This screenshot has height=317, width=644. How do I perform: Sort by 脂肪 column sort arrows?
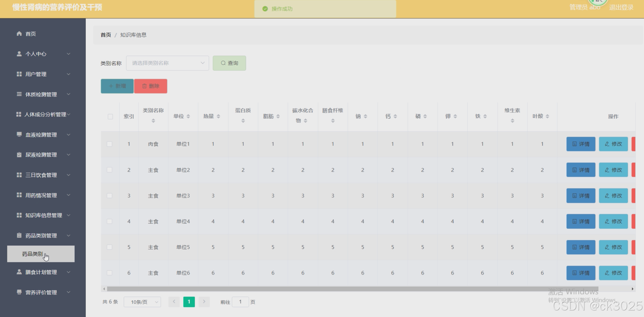click(278, 116)
